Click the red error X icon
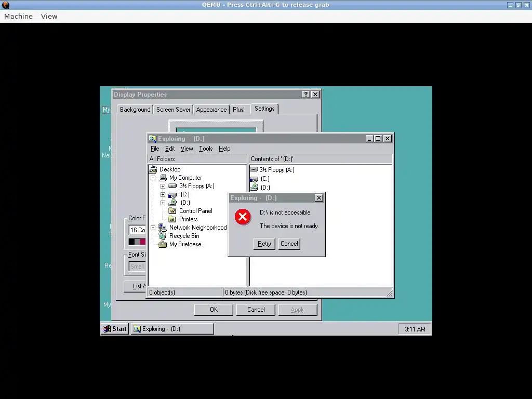This screenshot has height=399, width=532. 243,217
